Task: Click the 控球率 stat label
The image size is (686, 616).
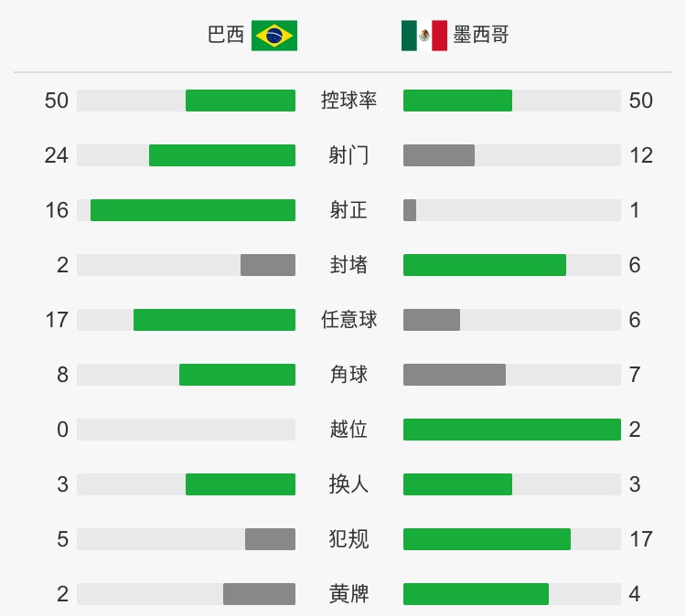Action: [x=348, y=101]
